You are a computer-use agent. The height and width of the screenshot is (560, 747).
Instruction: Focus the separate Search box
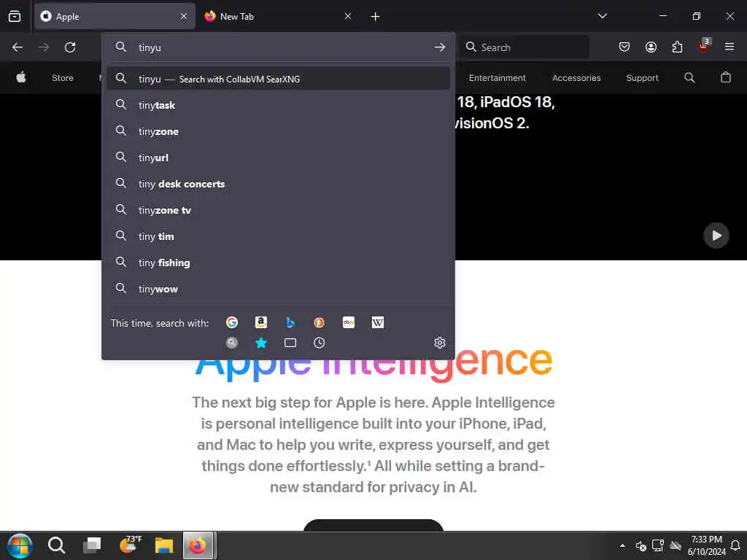coord(524,47)
